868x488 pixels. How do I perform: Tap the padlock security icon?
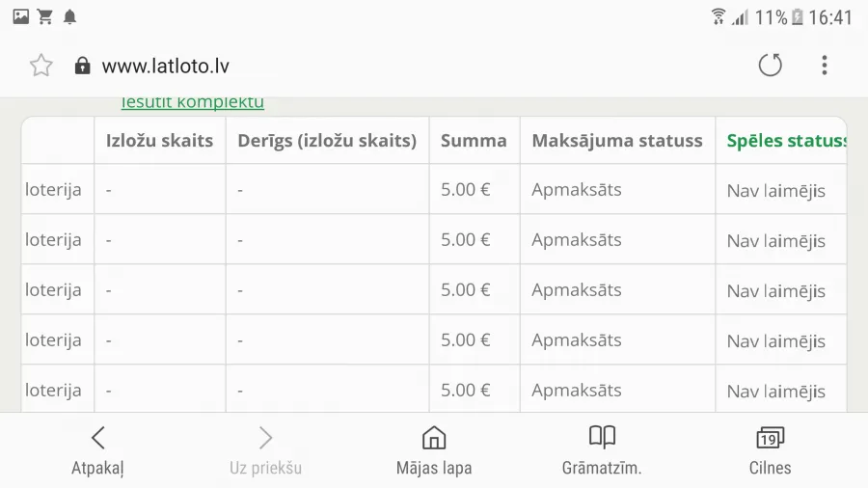coord(83,66)
